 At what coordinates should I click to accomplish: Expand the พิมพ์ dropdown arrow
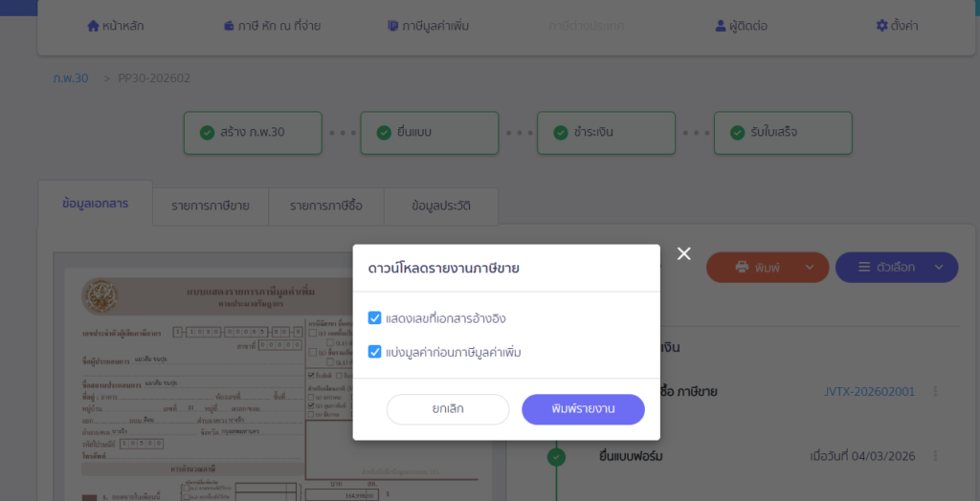click(x=810, y=268)
